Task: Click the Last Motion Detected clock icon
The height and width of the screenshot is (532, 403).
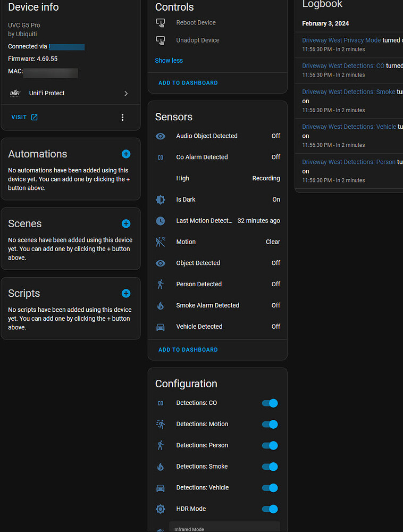Action: pyautogui.click(x=161, y=221)
